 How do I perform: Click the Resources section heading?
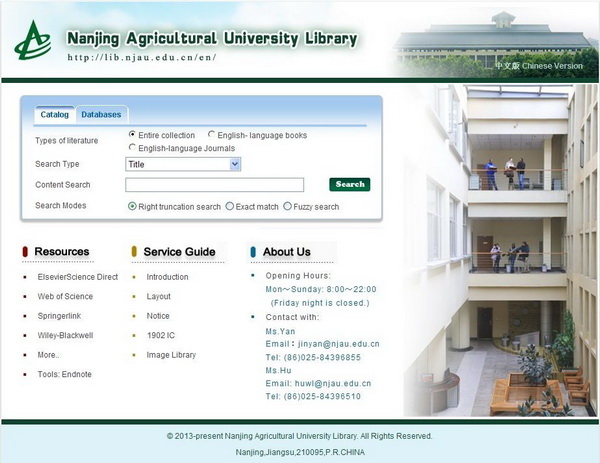[62, 252]
